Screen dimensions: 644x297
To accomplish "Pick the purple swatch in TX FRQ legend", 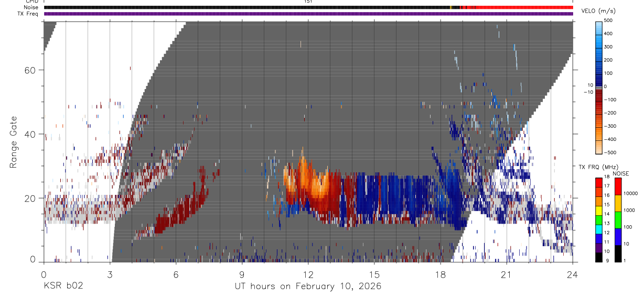I will (599, 247).
